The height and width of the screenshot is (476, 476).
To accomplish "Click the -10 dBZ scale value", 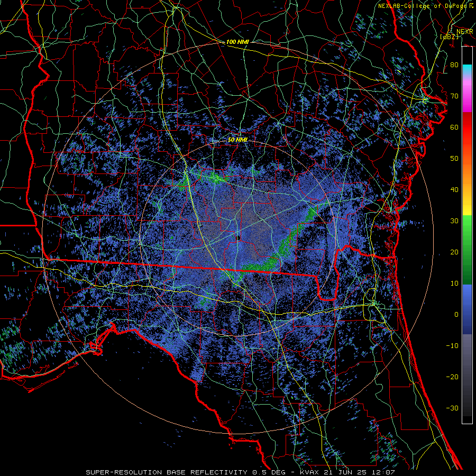I will click(452, 346).
